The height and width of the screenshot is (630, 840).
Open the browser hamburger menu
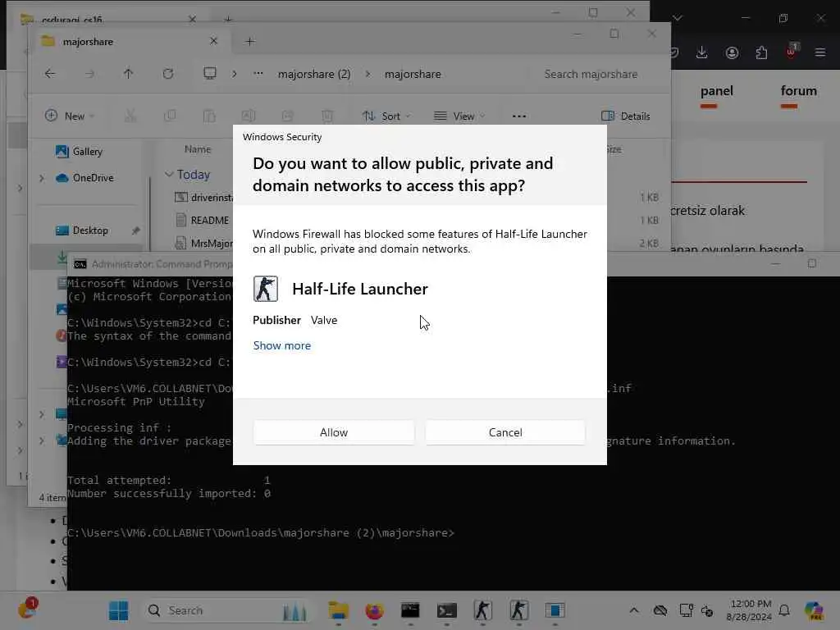(820, 52)
